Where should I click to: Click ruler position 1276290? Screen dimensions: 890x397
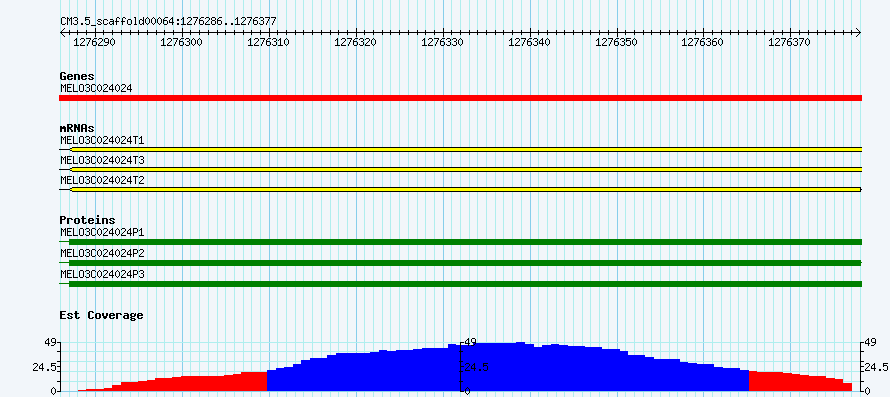point(94,43)
